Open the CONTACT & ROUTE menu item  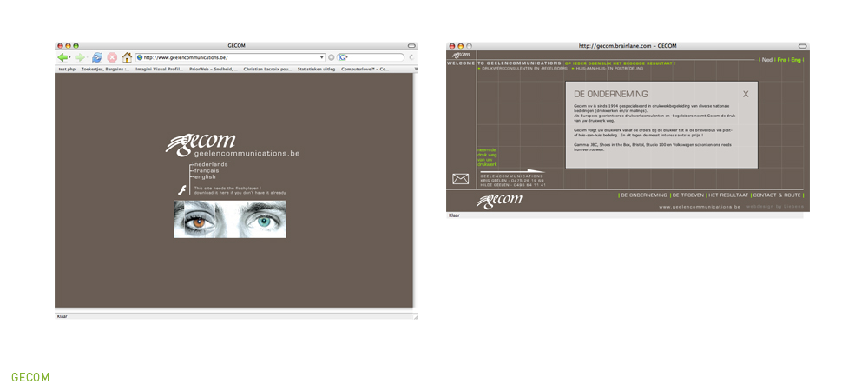777,195
